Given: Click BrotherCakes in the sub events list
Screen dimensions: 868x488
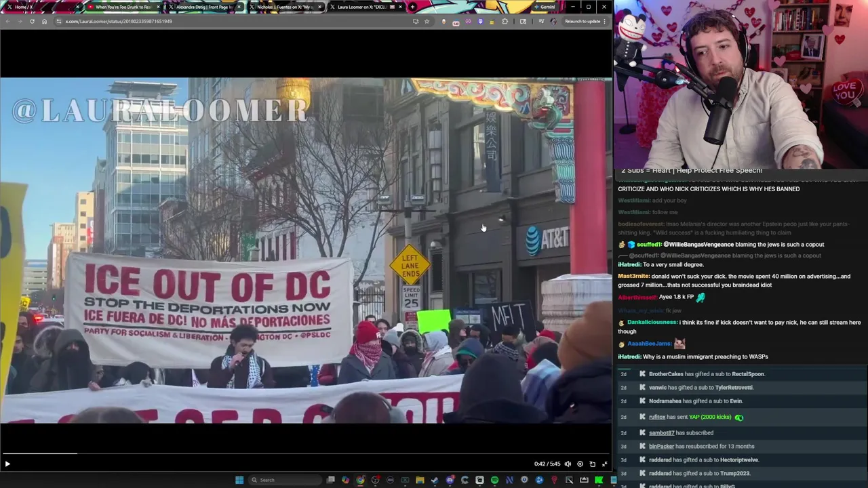Looking at the screenshot, I should pyautogui.click(x=666, y=374).
